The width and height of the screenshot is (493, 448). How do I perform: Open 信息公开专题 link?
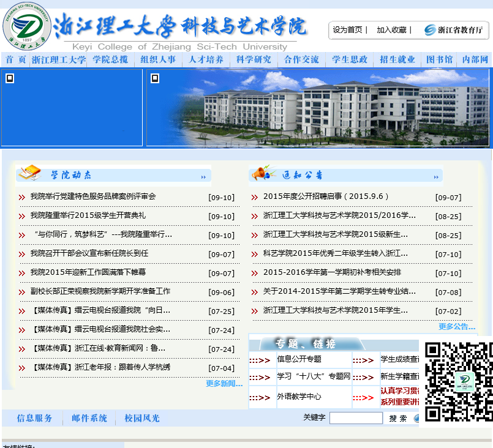[x=299, y=359]
